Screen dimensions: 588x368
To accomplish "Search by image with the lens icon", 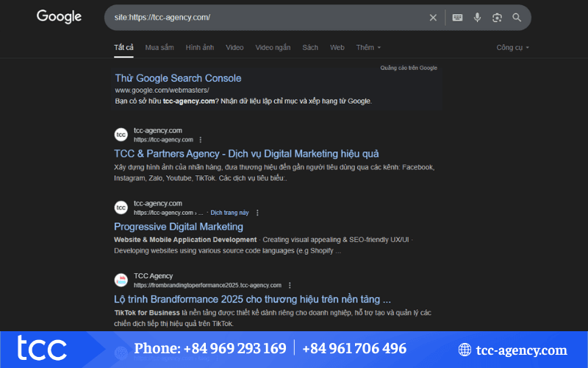I will pos(497,18).
